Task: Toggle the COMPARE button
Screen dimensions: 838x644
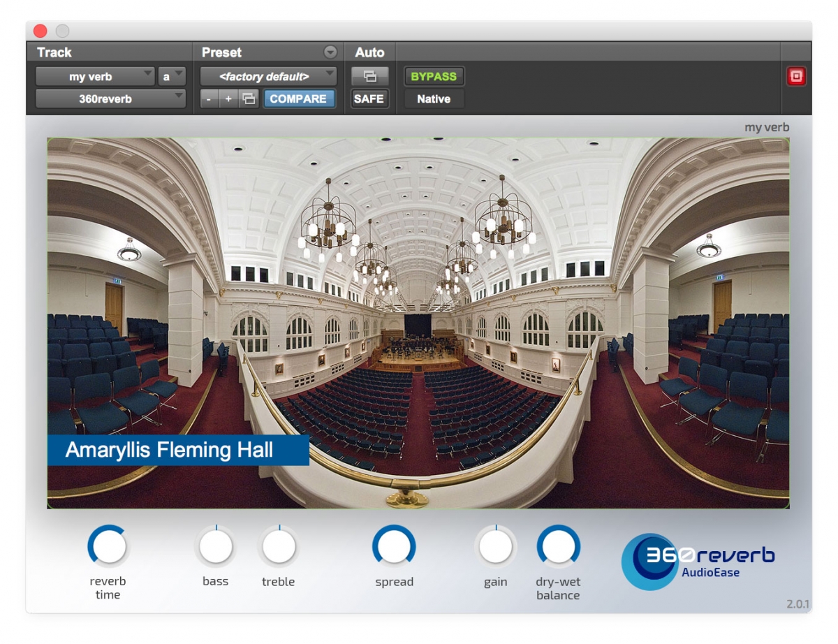Action: click(299, 99)
